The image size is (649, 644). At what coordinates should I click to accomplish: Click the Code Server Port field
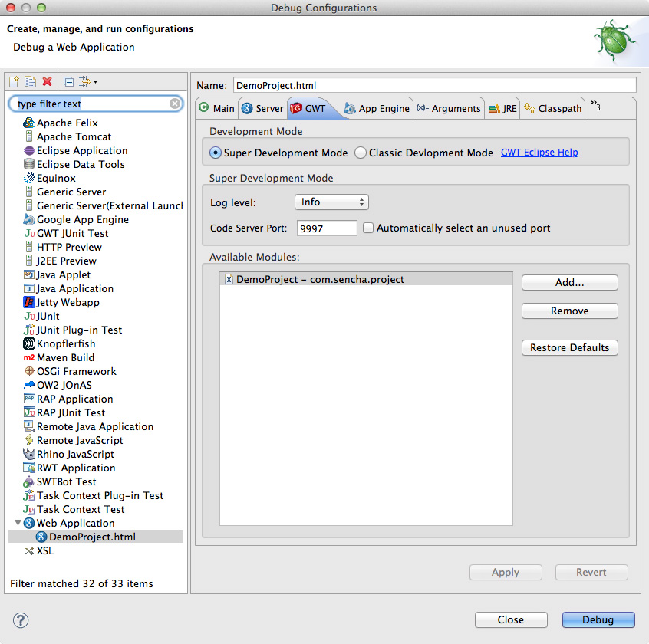[327, 228]
